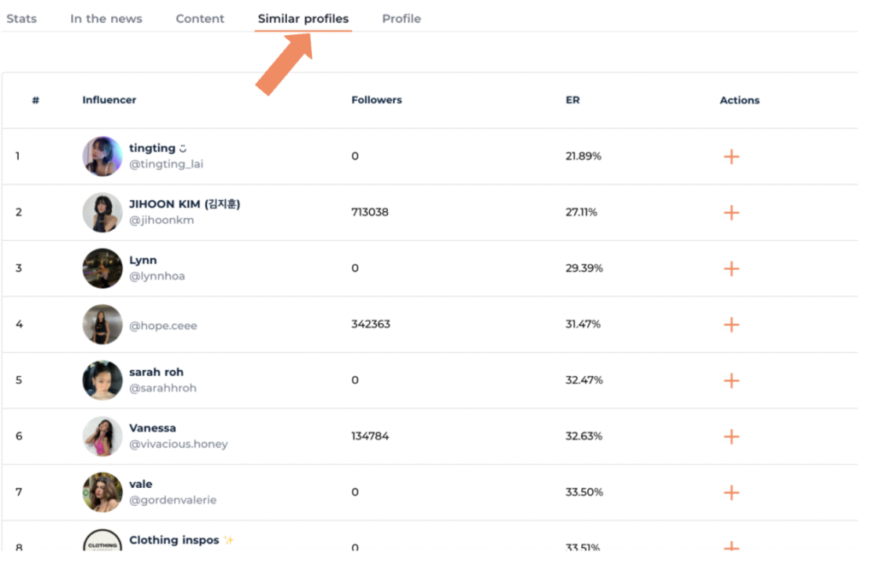Open the @vivacious.honey handle link
The height and width of the screenshot is (588, 875).
(178, 444)
